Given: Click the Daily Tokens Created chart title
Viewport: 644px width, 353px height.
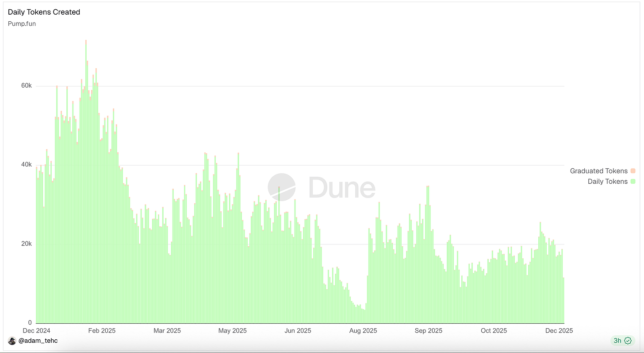Looking at the screenshot, I should (x=44, y=12).
